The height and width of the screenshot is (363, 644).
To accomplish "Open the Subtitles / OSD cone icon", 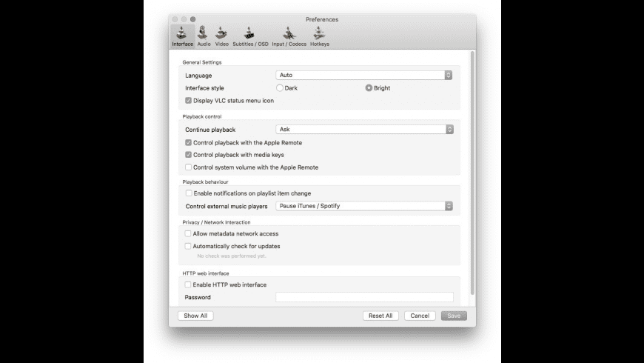I will point(249,33).
